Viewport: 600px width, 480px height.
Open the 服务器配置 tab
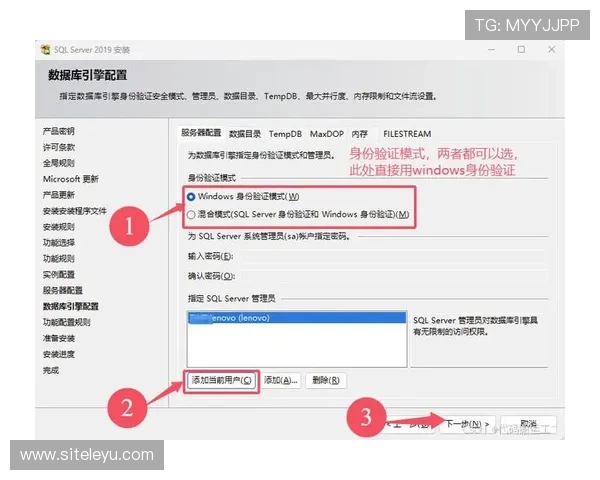click(x=201, y=133)
